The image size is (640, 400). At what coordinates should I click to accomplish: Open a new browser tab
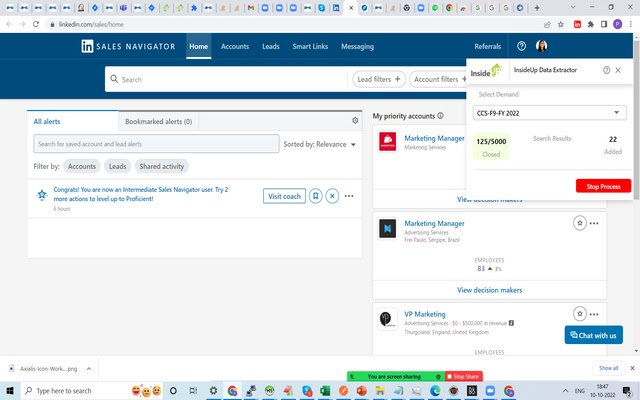coord(537,7)
